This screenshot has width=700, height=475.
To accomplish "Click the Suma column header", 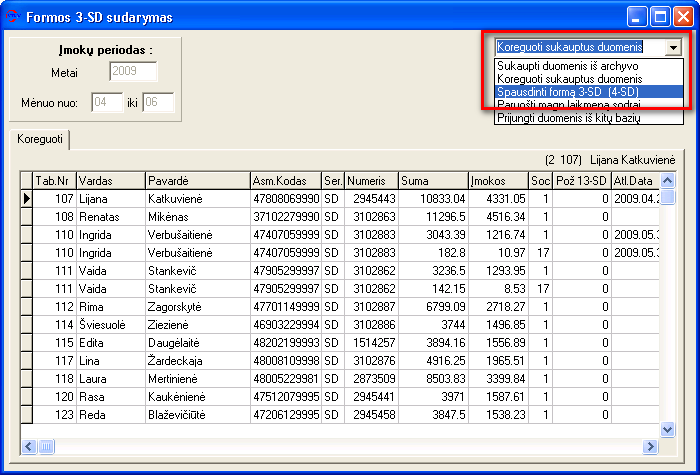I will coord(433,181).
